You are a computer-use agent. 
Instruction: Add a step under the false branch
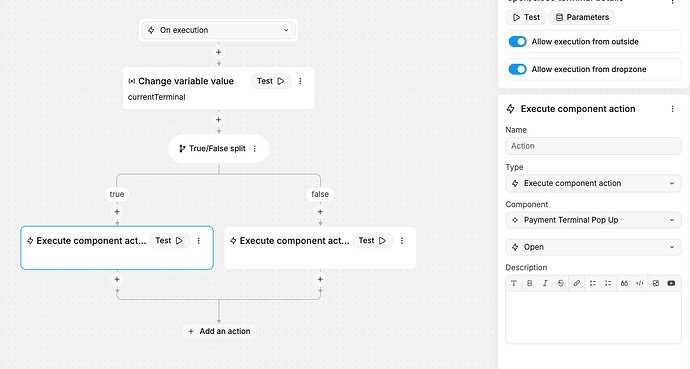point(320,212)
